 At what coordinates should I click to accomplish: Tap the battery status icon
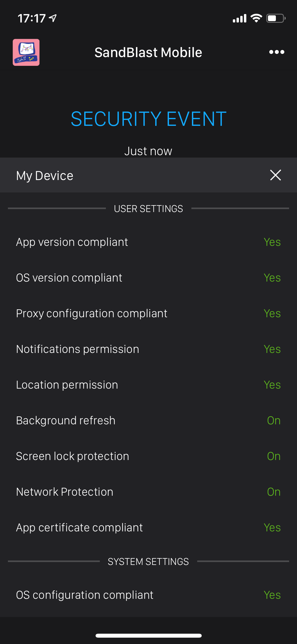(276, 18)
